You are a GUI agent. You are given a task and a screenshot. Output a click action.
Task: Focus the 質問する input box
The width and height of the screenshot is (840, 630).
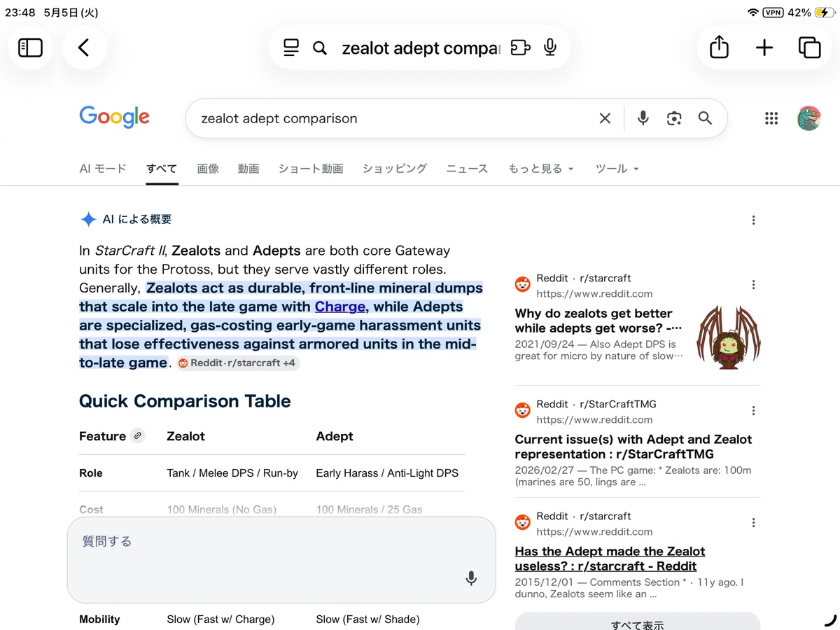tap(281, 560)
